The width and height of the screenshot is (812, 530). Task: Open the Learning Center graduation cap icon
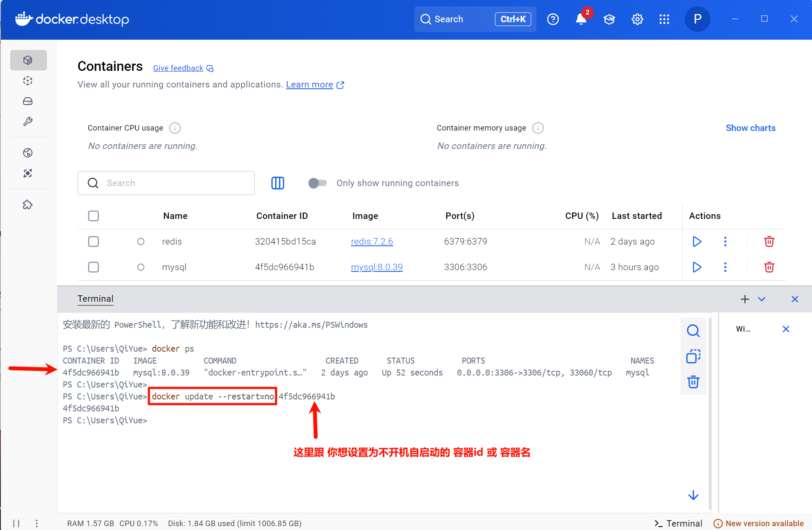(609, 19)
